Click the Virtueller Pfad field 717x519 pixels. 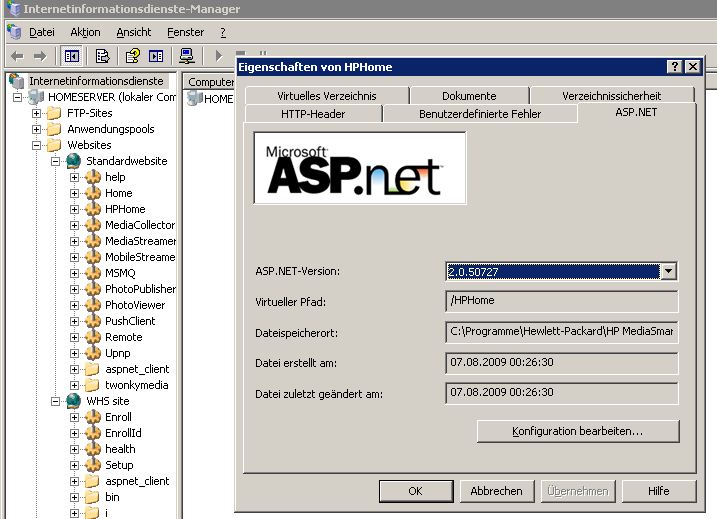[562, 301]
